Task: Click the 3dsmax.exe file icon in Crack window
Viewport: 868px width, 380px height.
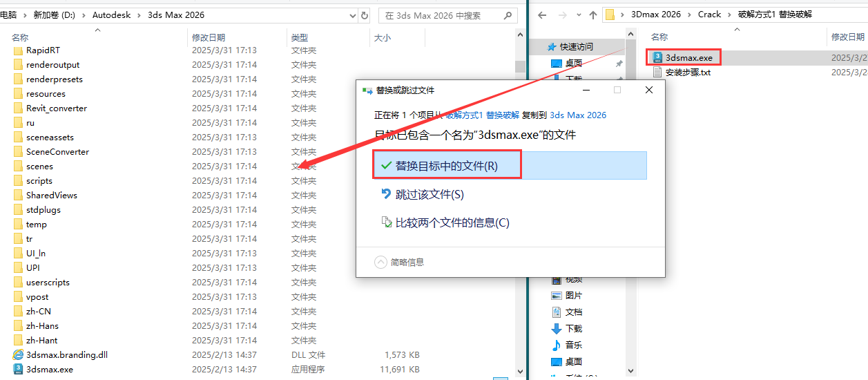Action: (658, 58)
